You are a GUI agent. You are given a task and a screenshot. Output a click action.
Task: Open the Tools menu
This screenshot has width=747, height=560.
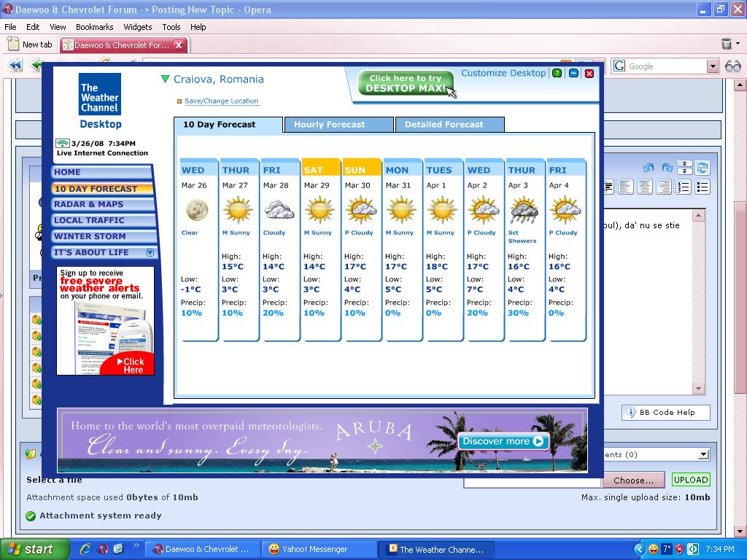[171, 27]
